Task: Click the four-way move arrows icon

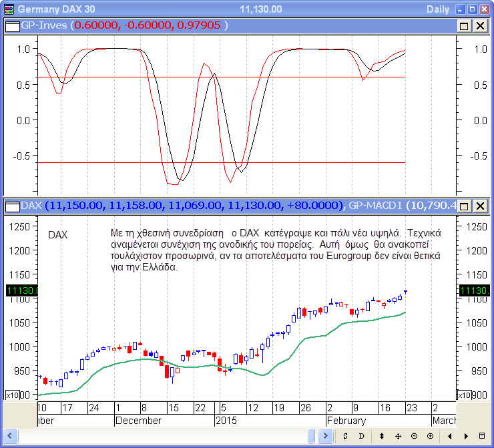Action: tap(398, 436)
